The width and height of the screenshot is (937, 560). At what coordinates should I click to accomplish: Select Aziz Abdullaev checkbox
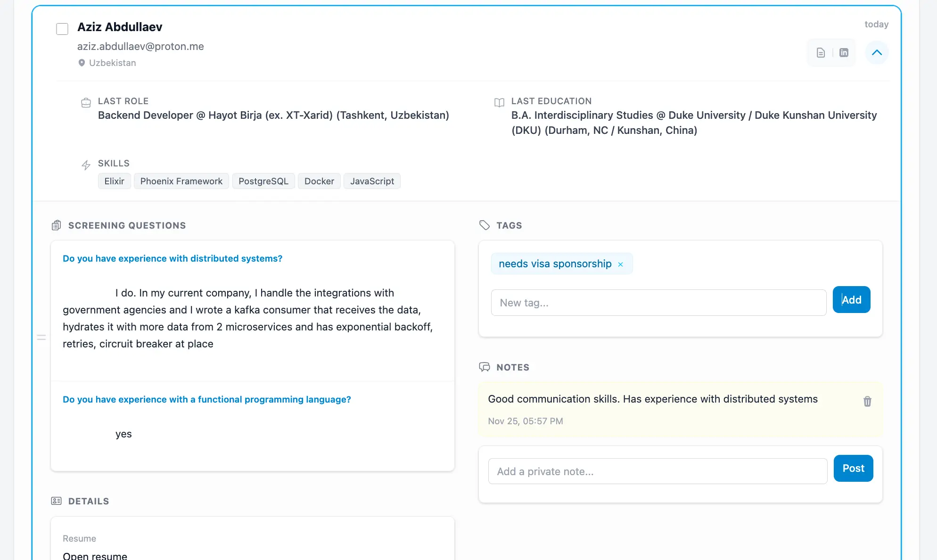[62, 29]
